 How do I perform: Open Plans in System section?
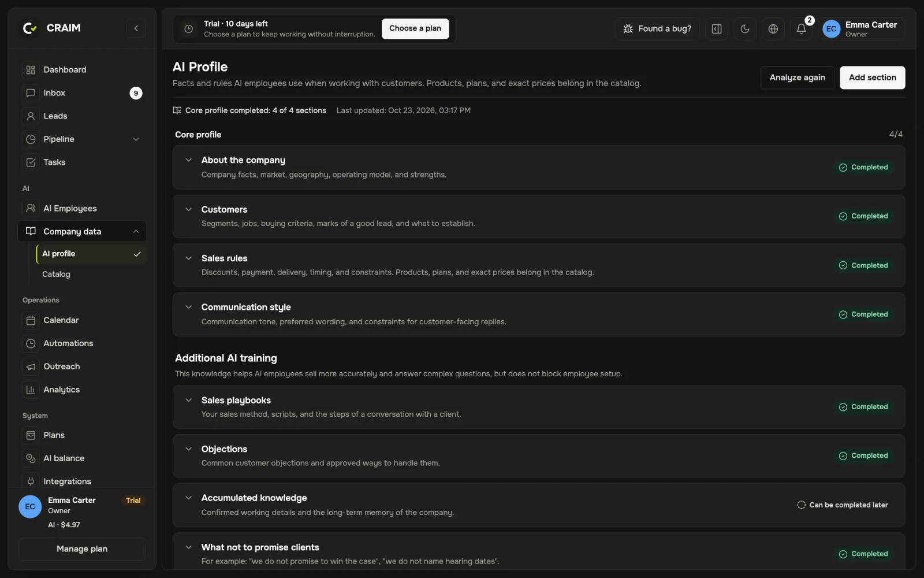coord(82,435)
